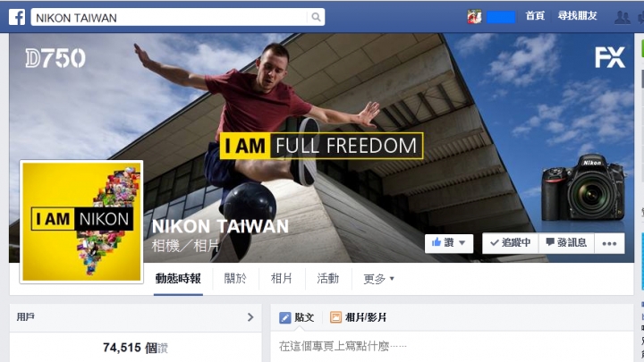Select the 貼文 post pencil icon
The width and height of the screenshot is (644, 362).
pyautogui.click(x=284, y=317)
